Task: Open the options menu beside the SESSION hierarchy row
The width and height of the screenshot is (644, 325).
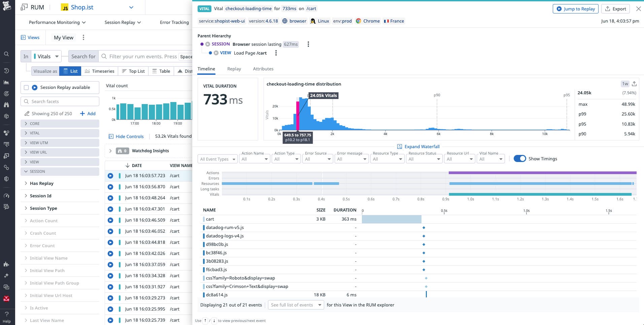Action: point(308,44)
